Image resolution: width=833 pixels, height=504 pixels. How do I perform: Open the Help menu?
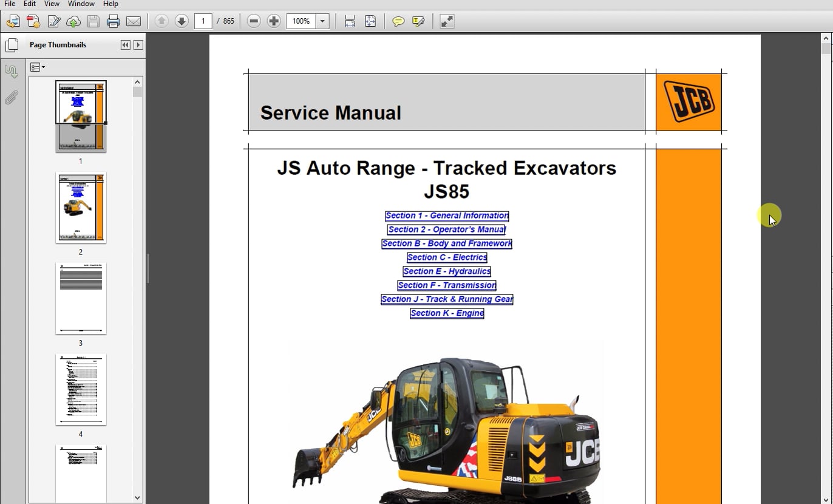pyautogui.click(x=110, y=4)
